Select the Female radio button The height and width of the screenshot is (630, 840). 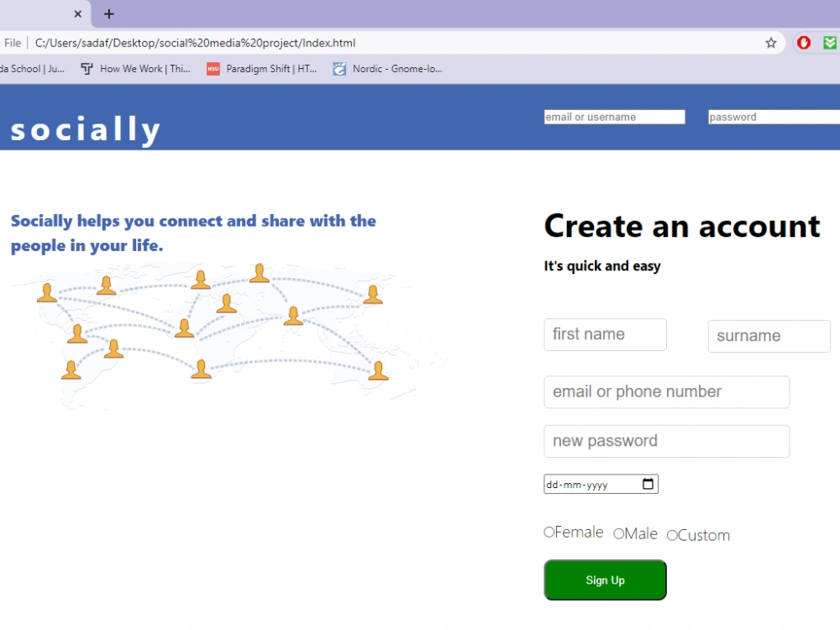click(x=549, y=532)
